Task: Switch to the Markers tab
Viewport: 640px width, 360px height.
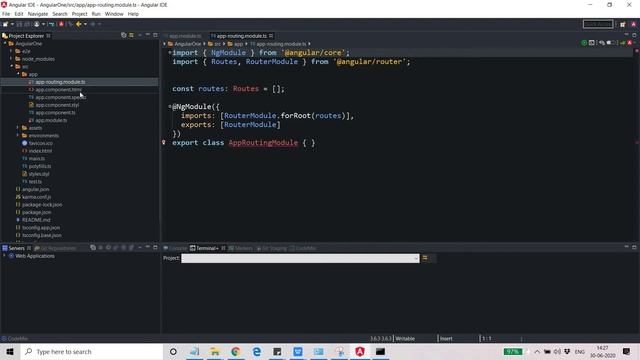Action: [x=240, y=248]
